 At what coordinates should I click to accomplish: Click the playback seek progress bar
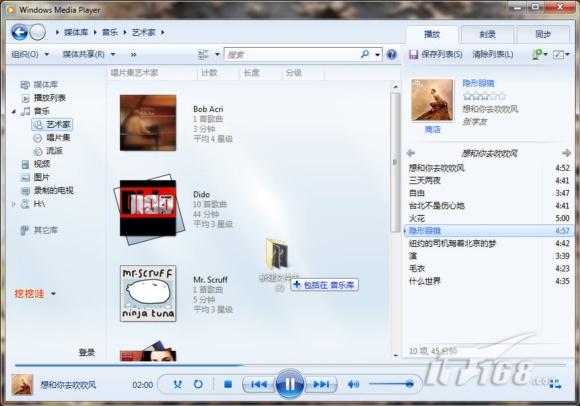[x=290, y=365]
